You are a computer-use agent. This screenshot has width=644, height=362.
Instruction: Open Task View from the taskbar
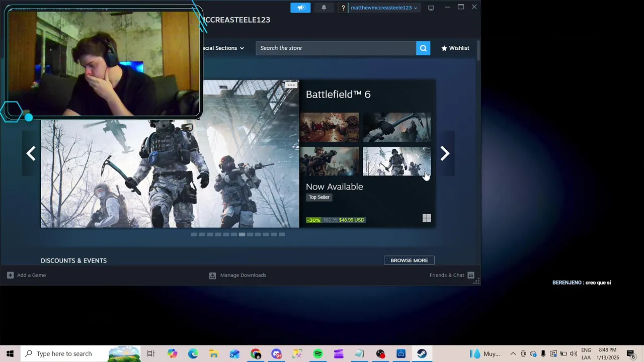(x=151, y=354)
